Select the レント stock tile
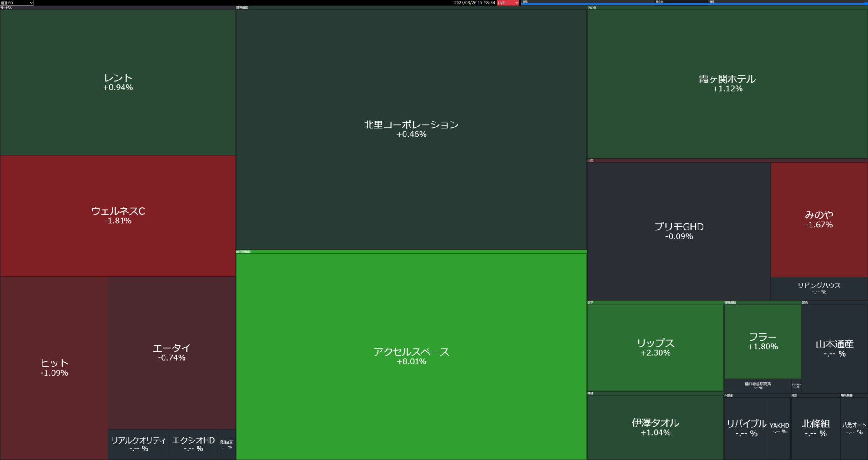Viewport: 868px width, 460px height. [x=118, y=83]
